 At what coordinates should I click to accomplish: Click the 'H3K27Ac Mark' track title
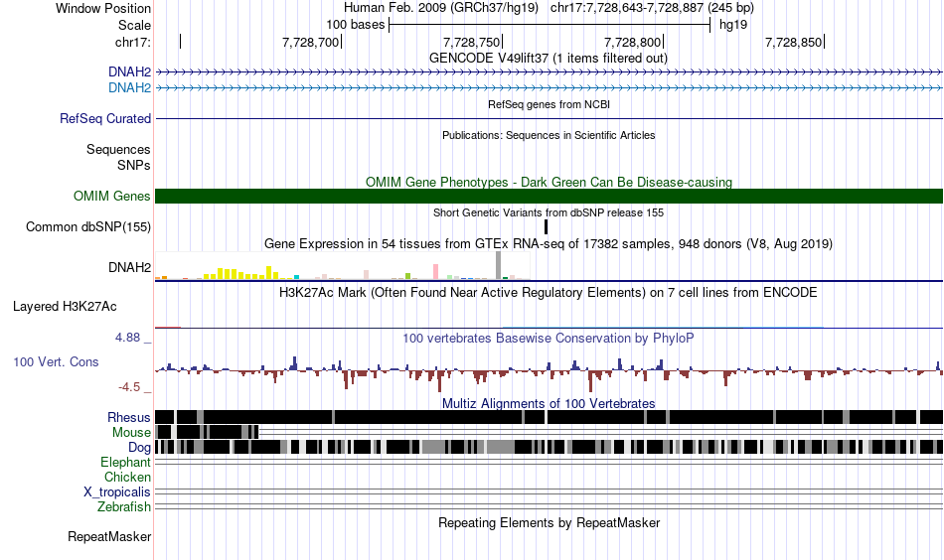point(549,293)
